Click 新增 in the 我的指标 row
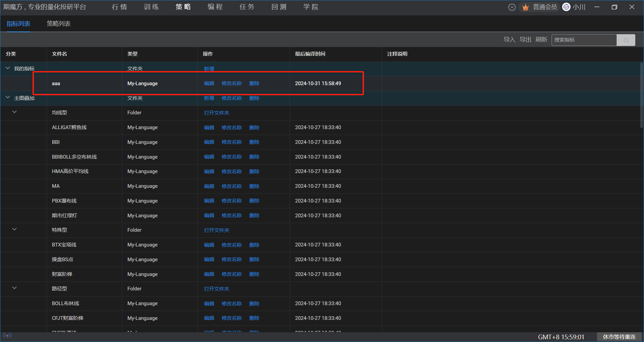This screenshot has width=644, height=342. [x=209, y=69]
